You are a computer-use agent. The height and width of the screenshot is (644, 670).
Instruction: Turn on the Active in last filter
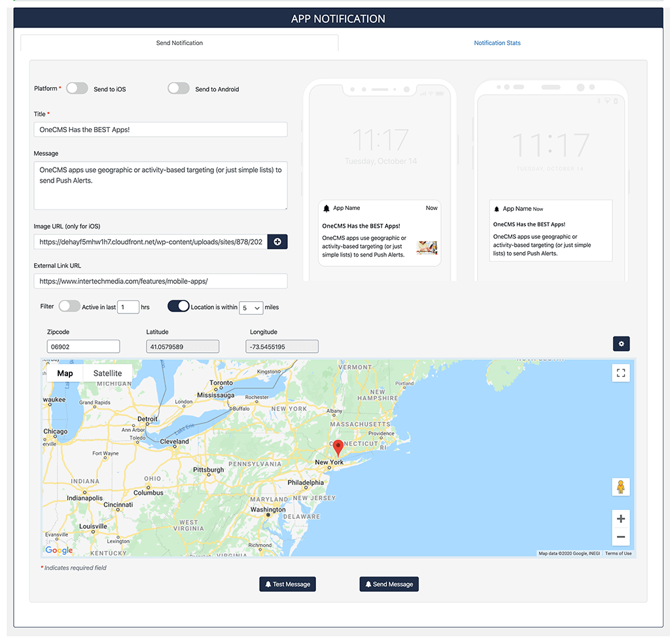pyautogui.click(x=69, y=306)
